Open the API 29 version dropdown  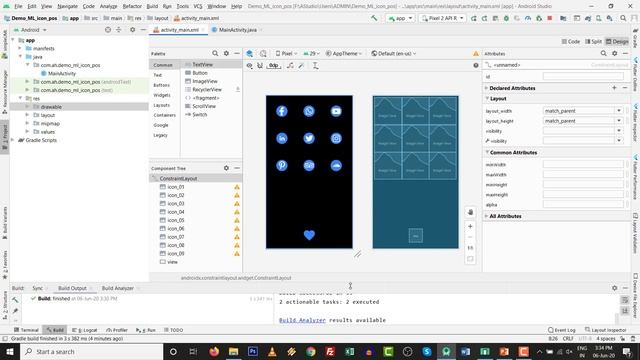311,53
